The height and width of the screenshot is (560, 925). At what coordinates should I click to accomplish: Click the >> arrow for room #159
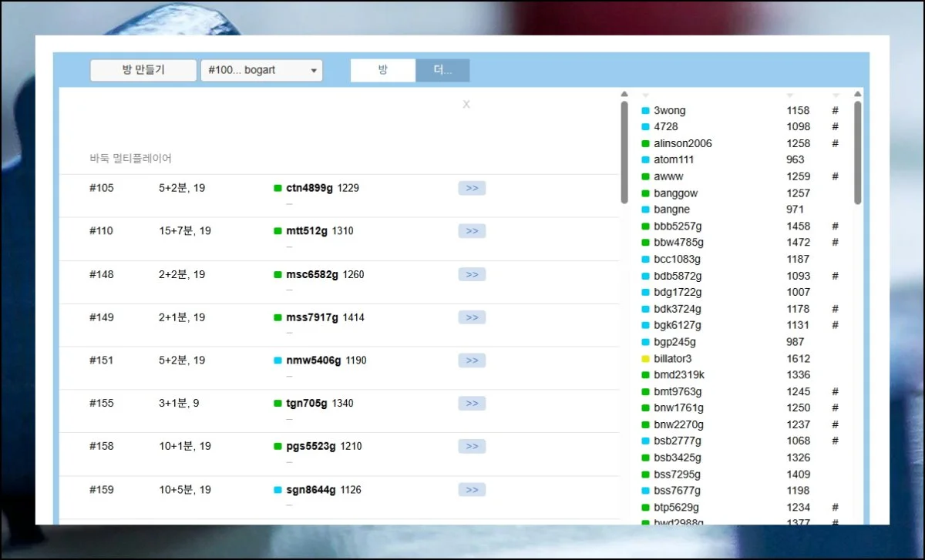coord(472,490)
